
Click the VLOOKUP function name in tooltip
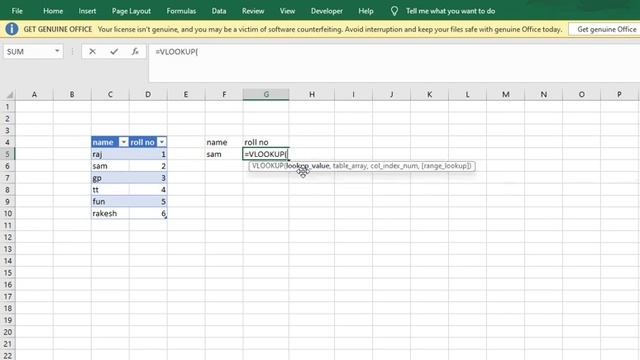268,166
